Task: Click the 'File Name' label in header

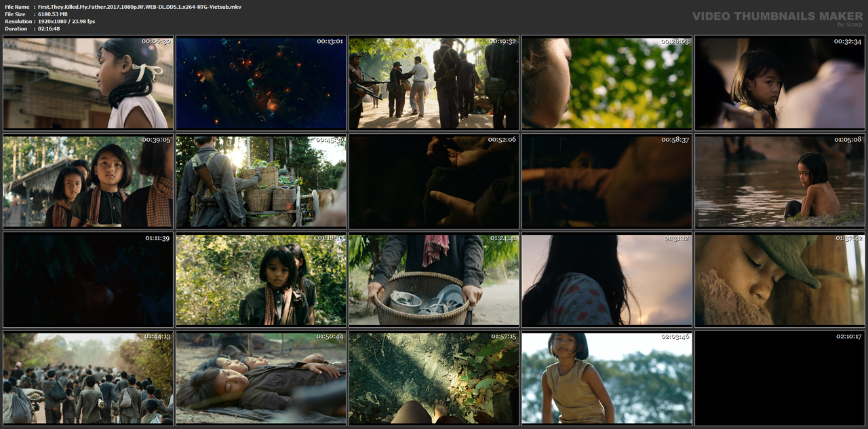Action: coord(17,7)
